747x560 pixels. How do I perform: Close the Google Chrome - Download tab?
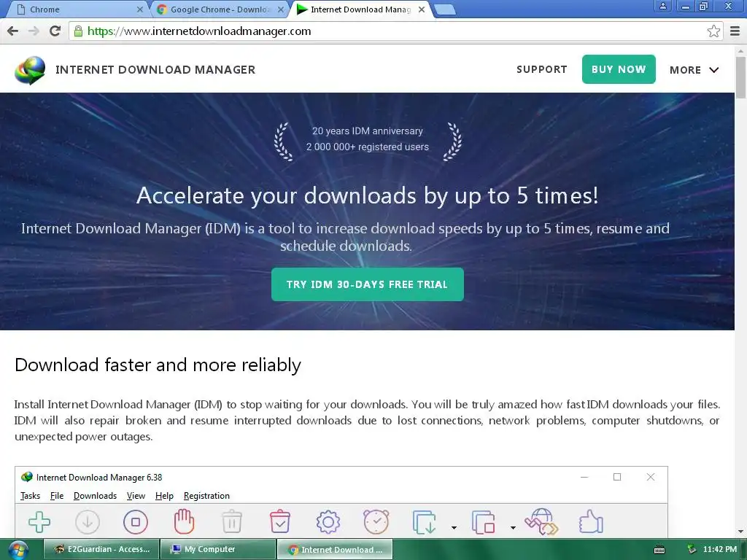[281, 9]
